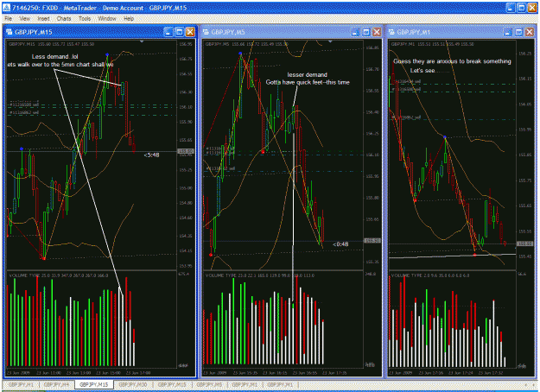
Task: Switch to the GBPJPY,M5 bottom tab
Action: coord(209,384)
